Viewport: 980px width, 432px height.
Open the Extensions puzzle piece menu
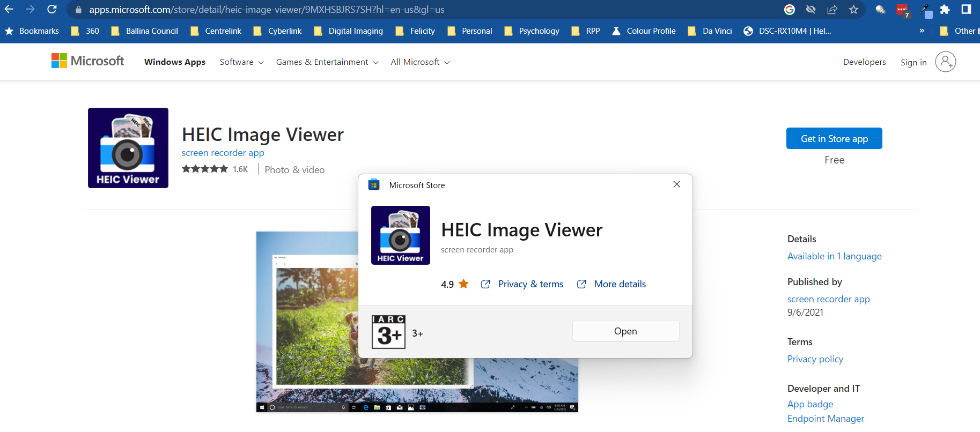[945, 10]
